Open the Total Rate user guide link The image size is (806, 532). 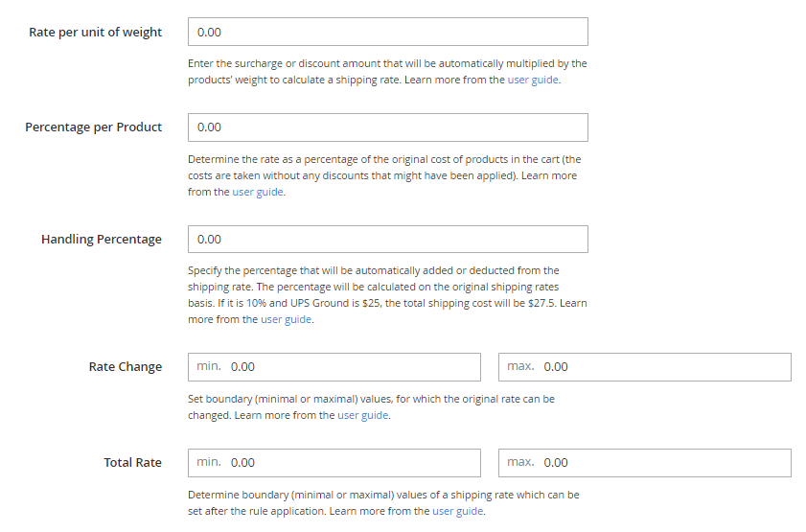click(x=458, y=511)
